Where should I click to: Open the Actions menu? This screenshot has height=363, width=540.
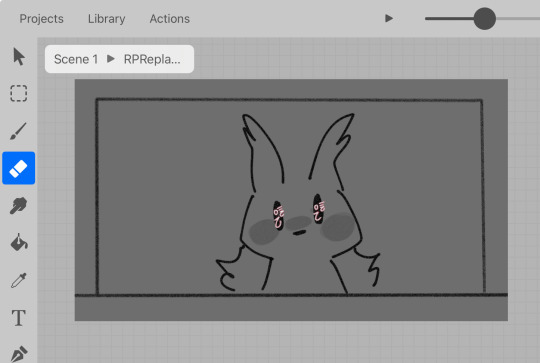click(169, 19)
